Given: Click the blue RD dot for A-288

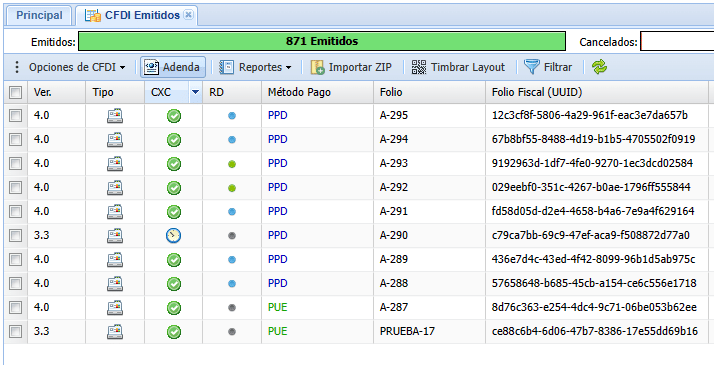Looking at the screenshot, I should click(x=232, y=284).
